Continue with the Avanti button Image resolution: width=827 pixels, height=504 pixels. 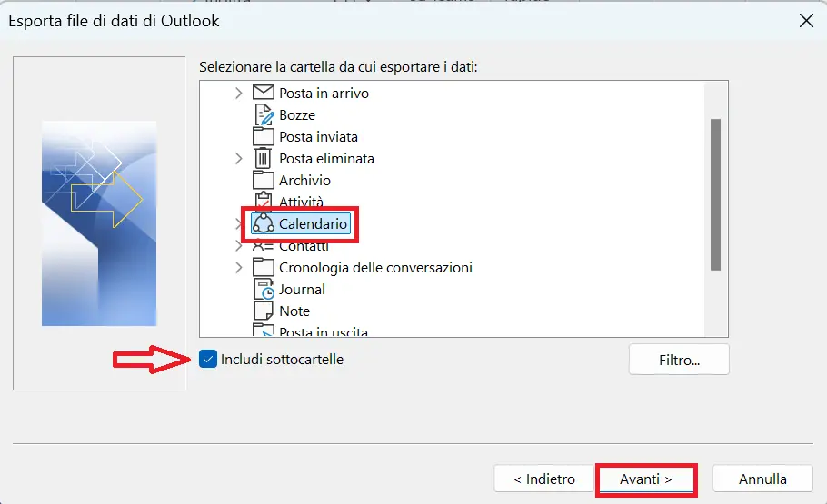pyautogui.click(x=646, y=479)
